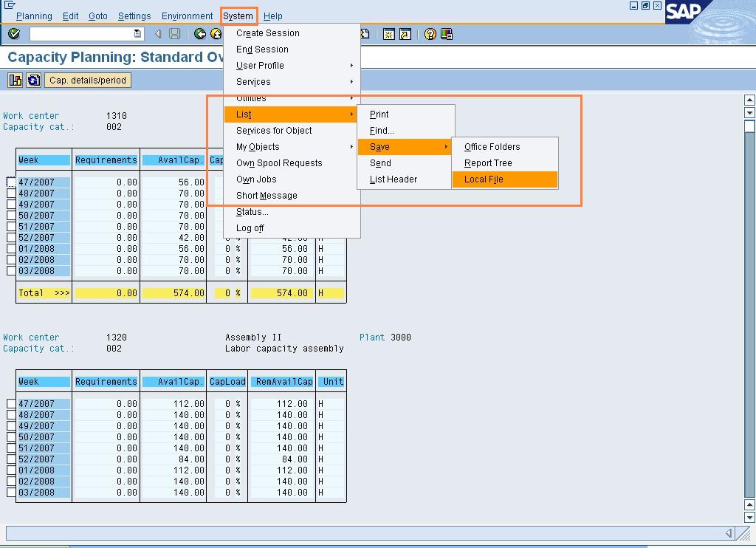Click the vertical scrollbar down arrow at bottom

(x=749, y=517)
